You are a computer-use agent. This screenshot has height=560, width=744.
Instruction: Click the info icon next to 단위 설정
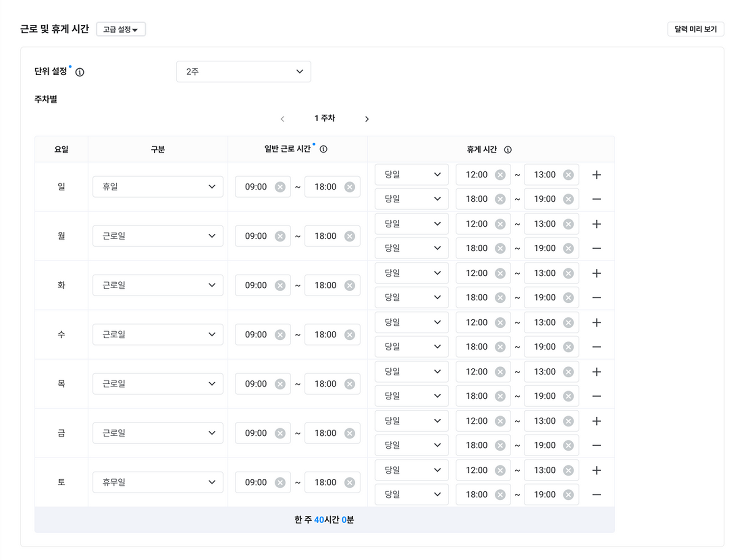(x=80, y=72)
